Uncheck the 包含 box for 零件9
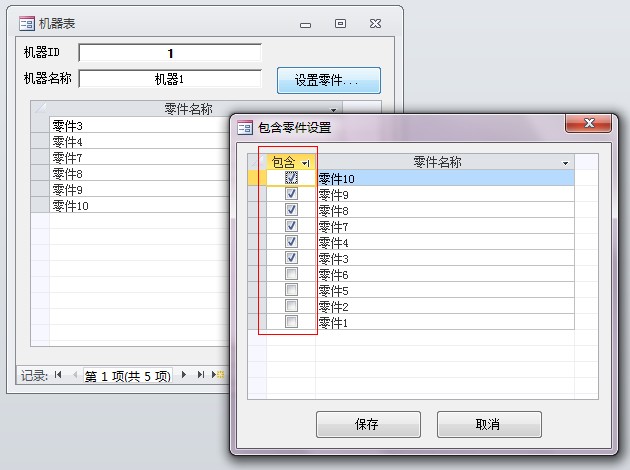This screenshot has height=470, width=630. (291, 194)
